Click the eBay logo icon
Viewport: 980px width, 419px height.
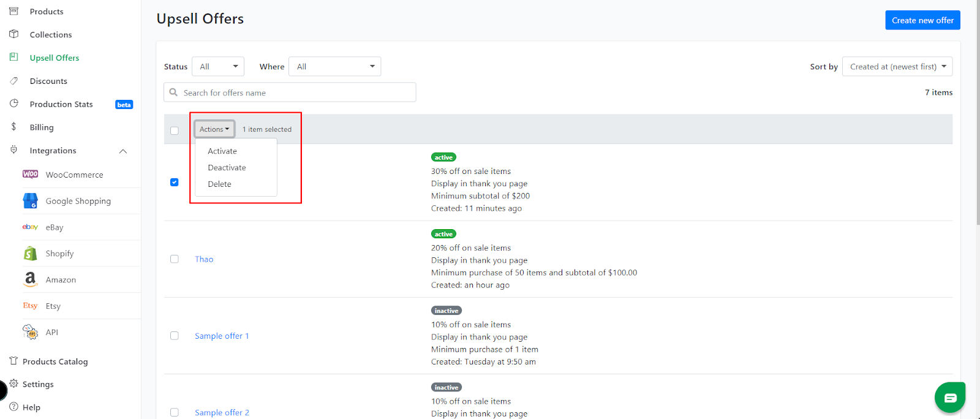coord(30,227)
